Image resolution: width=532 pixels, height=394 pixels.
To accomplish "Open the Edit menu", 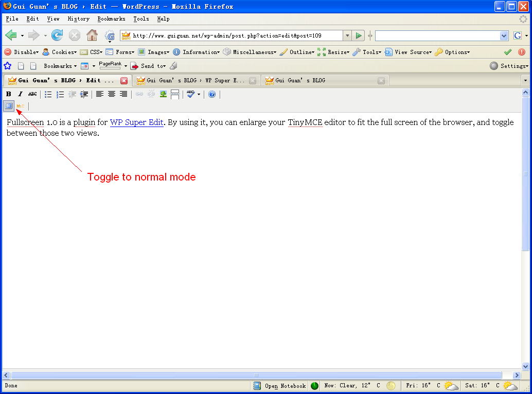I will point(32,19).
